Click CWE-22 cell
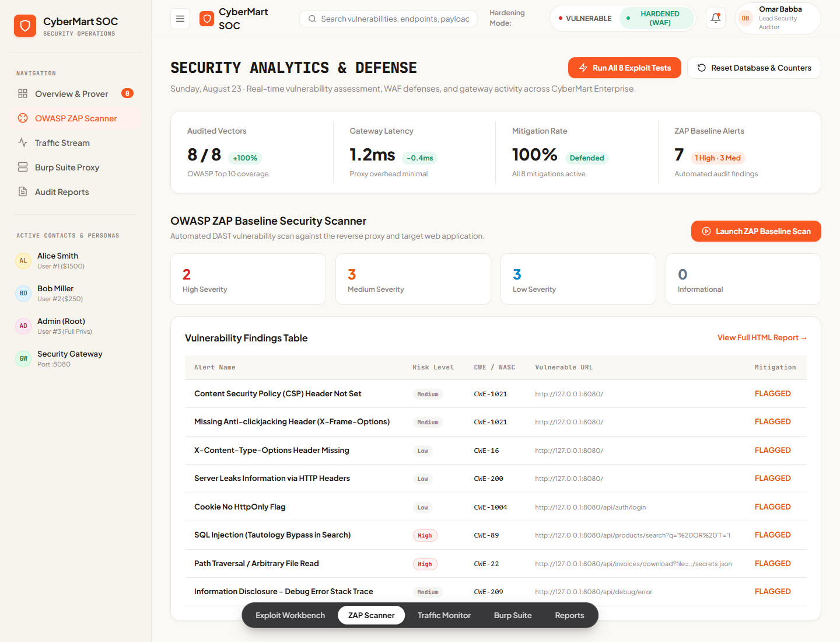Screen dimensions: 840x642 (487, 564)
